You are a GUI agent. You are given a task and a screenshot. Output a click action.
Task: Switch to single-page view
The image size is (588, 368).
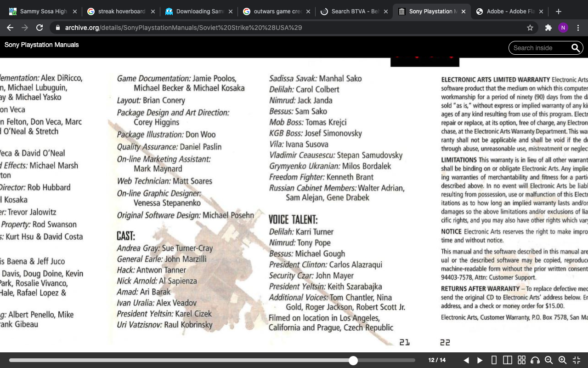[494, 360]
